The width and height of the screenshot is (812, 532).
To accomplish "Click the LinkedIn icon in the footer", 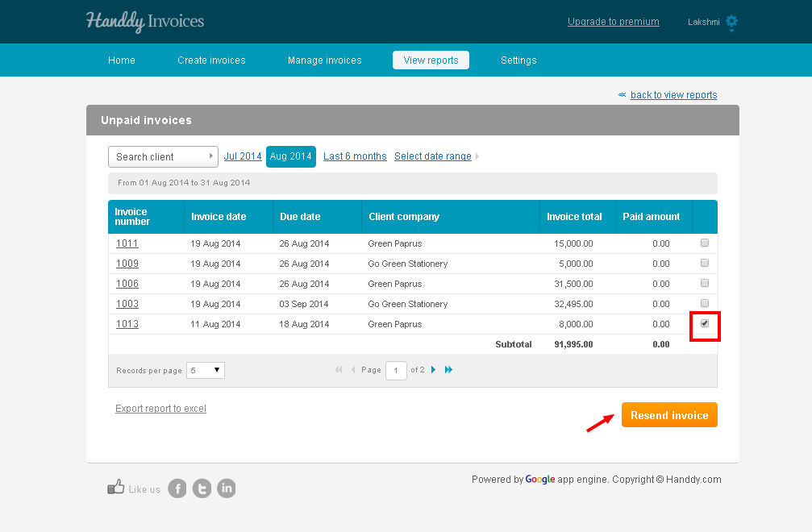I will tap(227, 488).
